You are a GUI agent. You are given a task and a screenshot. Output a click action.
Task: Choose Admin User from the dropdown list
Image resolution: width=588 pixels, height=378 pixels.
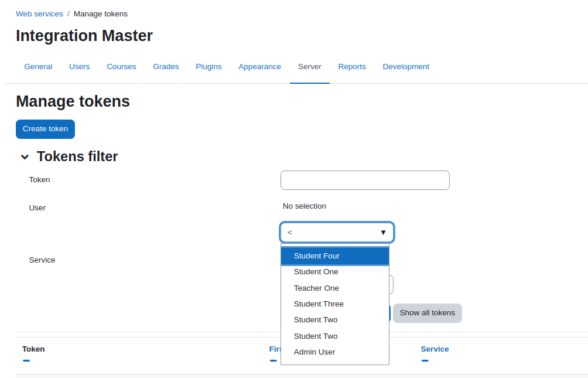(x=335, y=352)
